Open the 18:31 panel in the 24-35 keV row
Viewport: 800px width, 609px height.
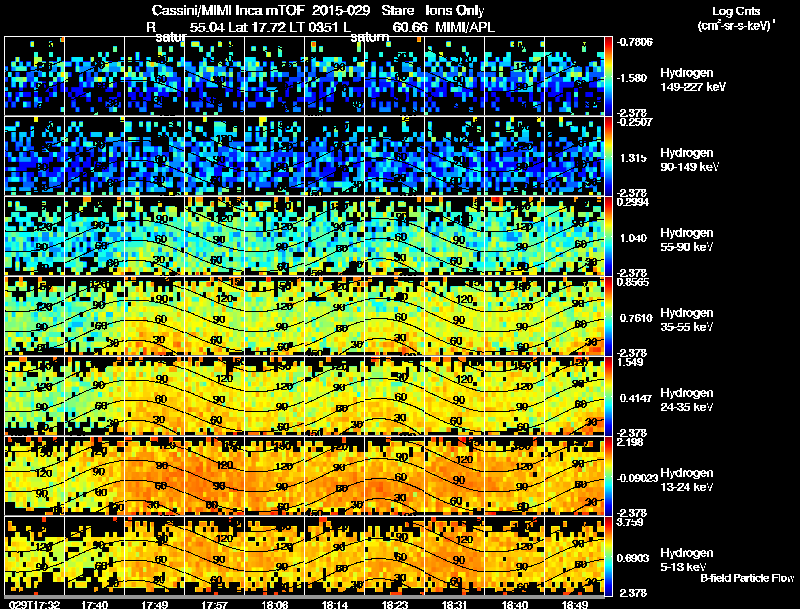[x=455, y=396]
